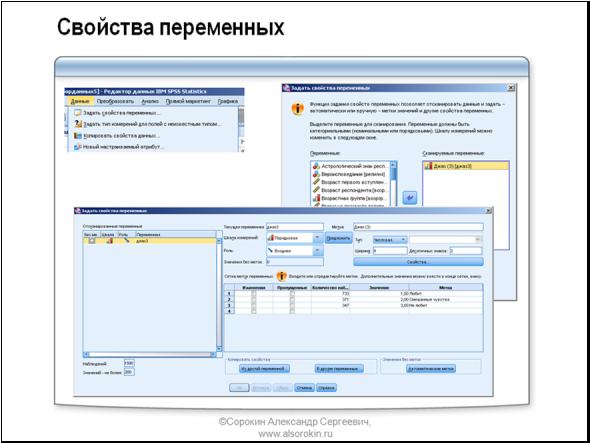Click ordinal scale icon in джаз3 row
Viewport: 590px width, 443px height.
109,241
